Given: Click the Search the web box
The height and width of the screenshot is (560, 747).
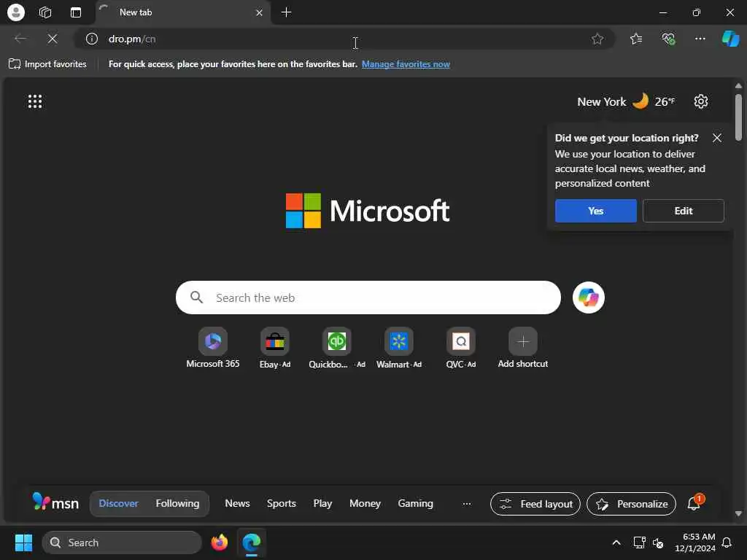Looking at the screenshot, I should point(368,297).
